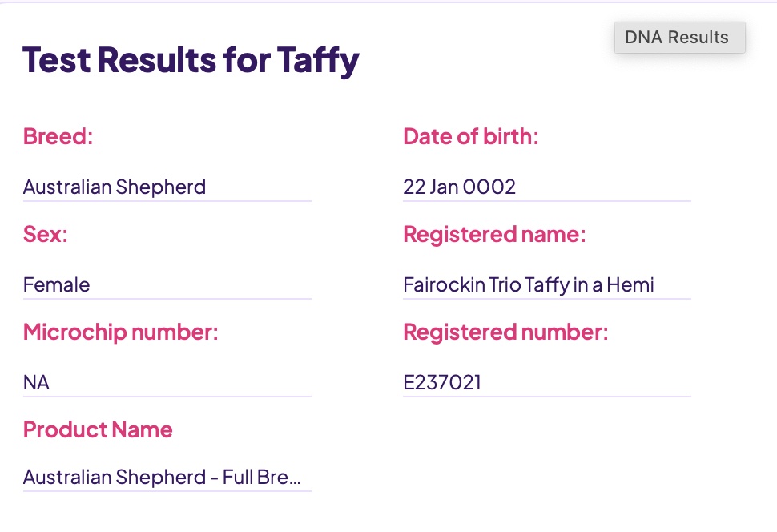777x532 pixels.
Task: Click the Registered number field showing E237021
Action: (x=443, y=382)
